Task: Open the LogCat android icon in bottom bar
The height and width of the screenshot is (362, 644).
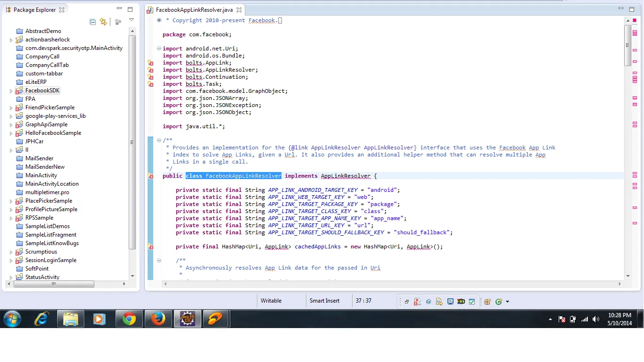Action: 461,302
